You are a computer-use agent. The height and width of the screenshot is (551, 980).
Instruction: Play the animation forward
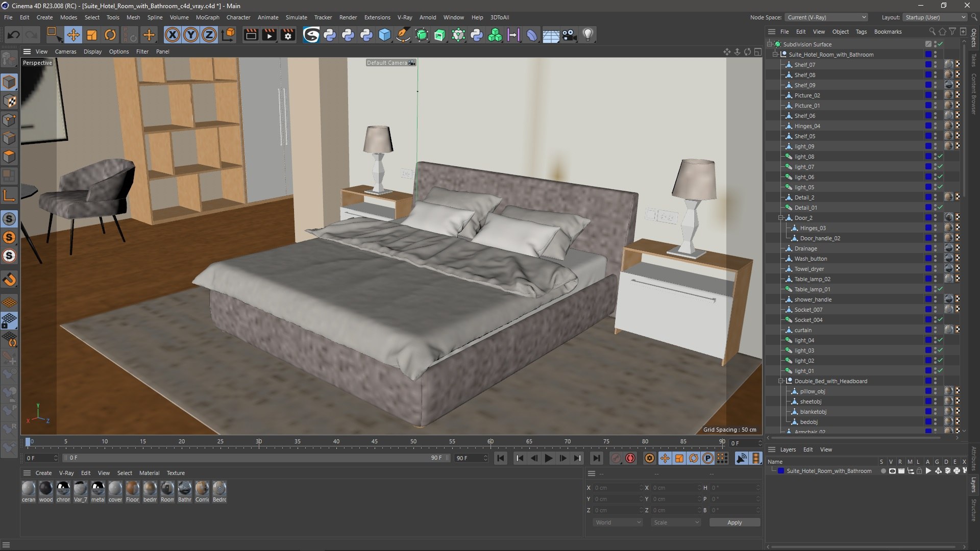pos(549,458)
